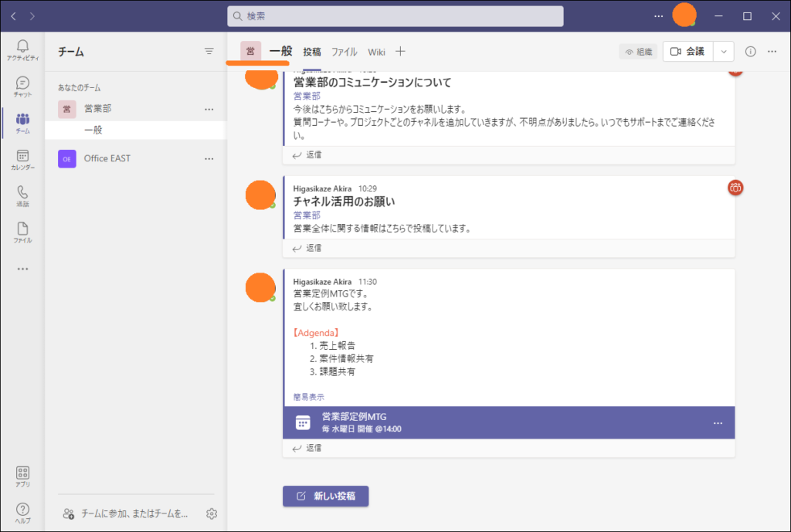Click the あなたのチーム section label
791x532 pixels.
80,88
